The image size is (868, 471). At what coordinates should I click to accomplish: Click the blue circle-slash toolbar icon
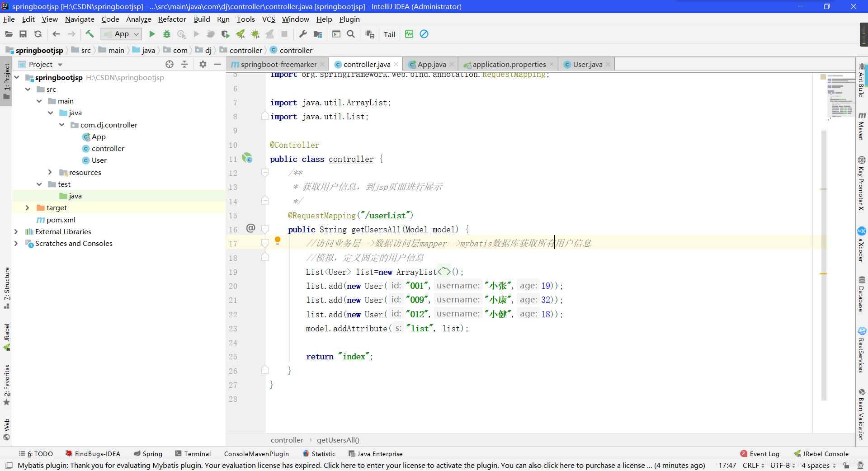[x=424, y=34]
